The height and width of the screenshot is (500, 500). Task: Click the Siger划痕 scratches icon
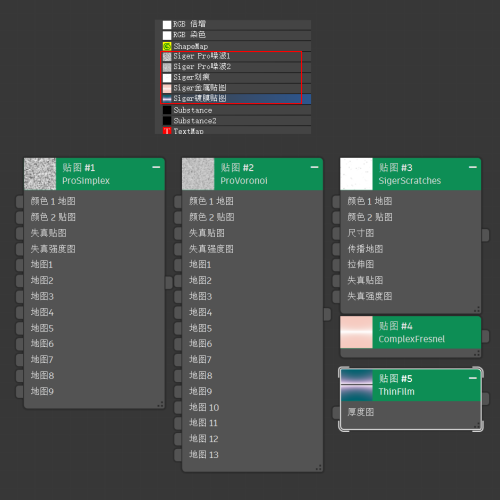point(167,78)
